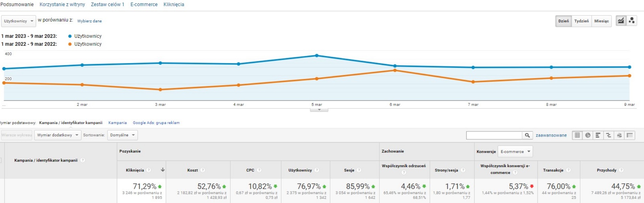This screenshot has height=203, width=644.
Task: Click the zaawansowane filter link
Action: click(x=551, y=135)
